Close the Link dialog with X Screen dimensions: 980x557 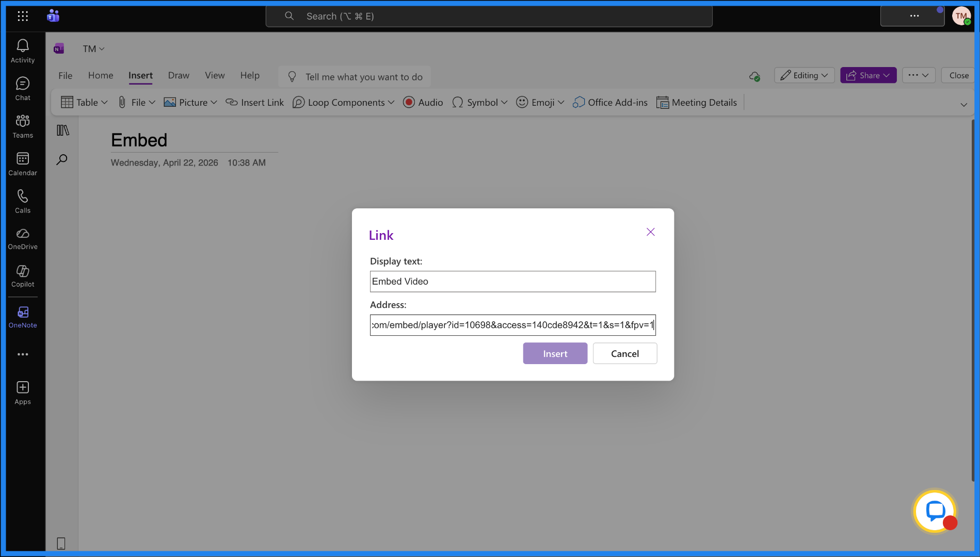tap(651, 232)
